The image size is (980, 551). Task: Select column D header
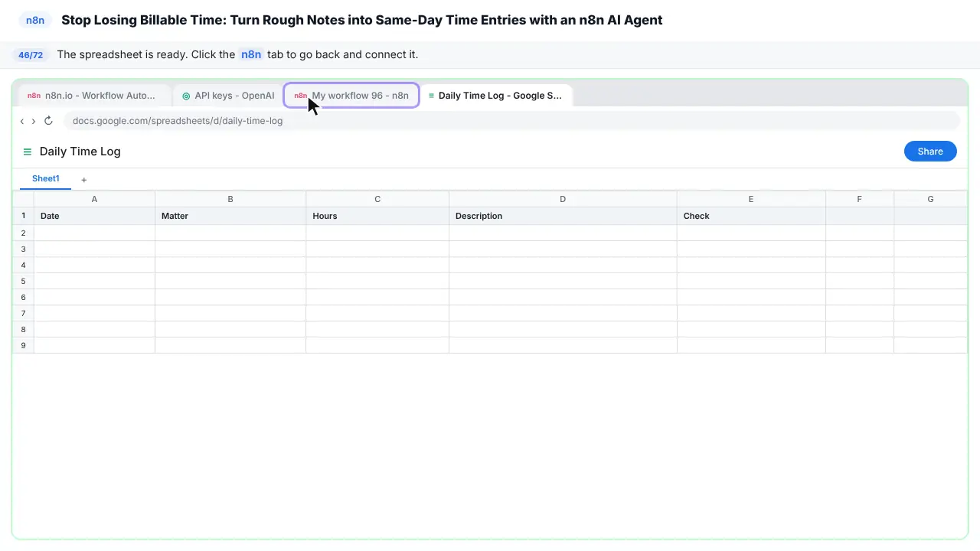point(563,199)
